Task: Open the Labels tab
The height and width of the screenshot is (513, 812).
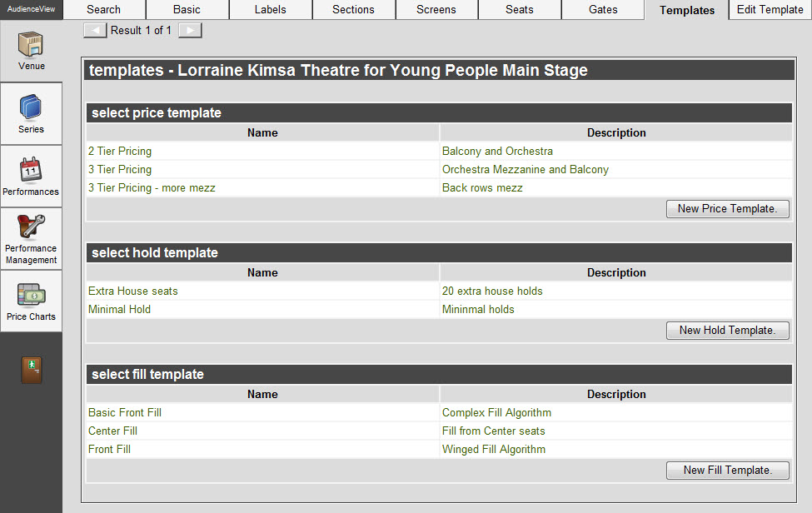Action: click(271, 9)
